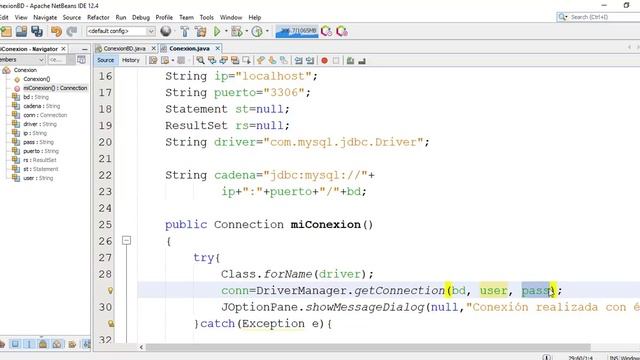Run project with the green play icon
The width and height of the screenshot is (640, 360).
pos(217,31)
